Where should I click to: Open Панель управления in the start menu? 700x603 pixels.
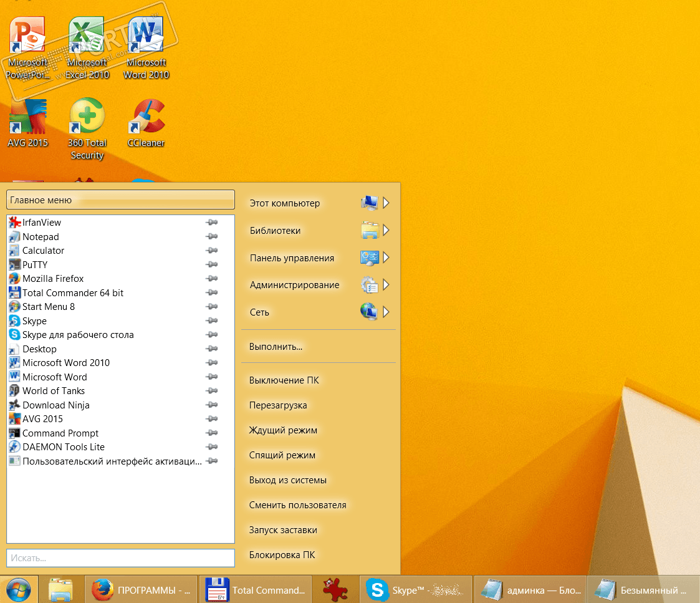[292, 258]
